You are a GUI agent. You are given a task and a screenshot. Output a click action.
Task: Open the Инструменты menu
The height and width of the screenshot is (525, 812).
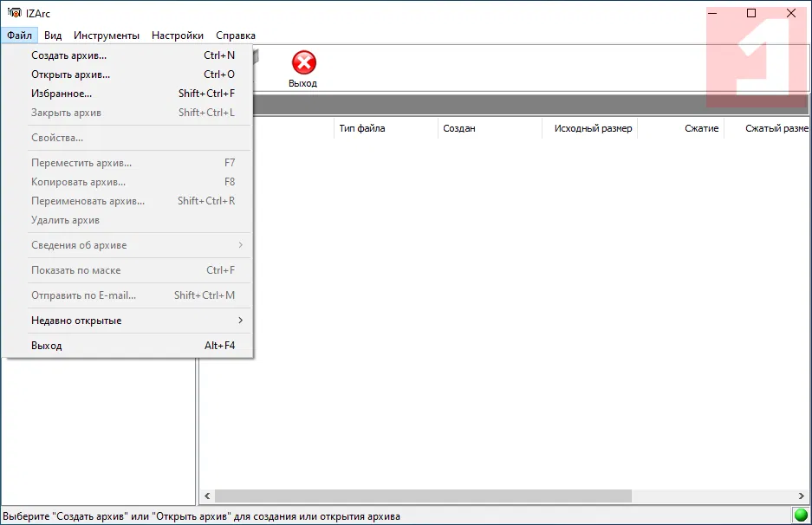click(107, 36)
